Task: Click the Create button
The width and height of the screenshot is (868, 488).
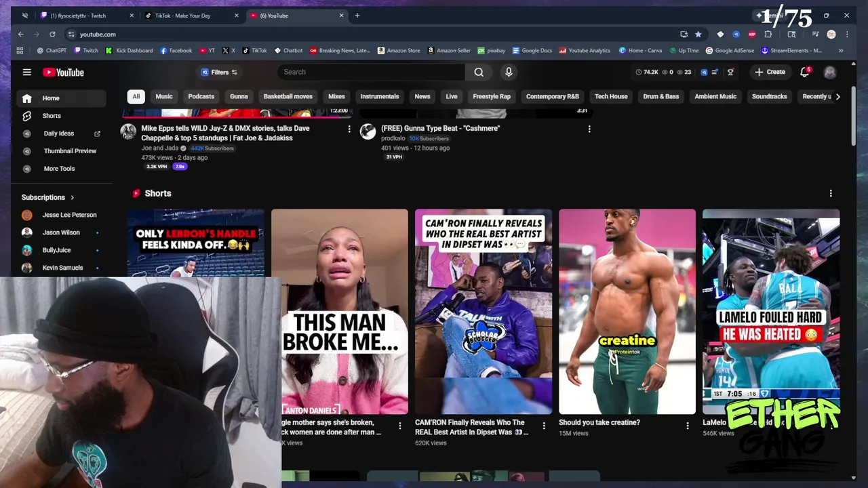Action: pos(770,72)
